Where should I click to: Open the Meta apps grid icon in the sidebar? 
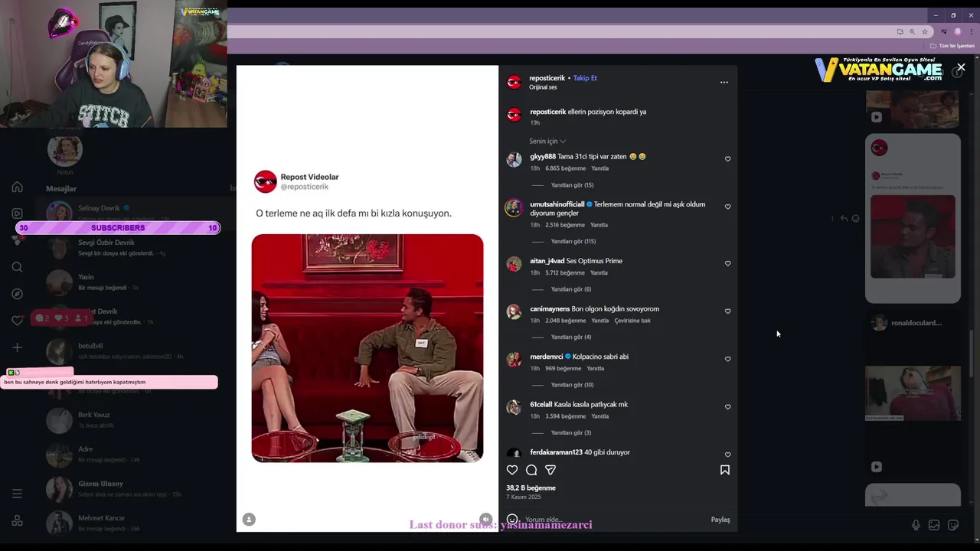(x=17, y=520)
